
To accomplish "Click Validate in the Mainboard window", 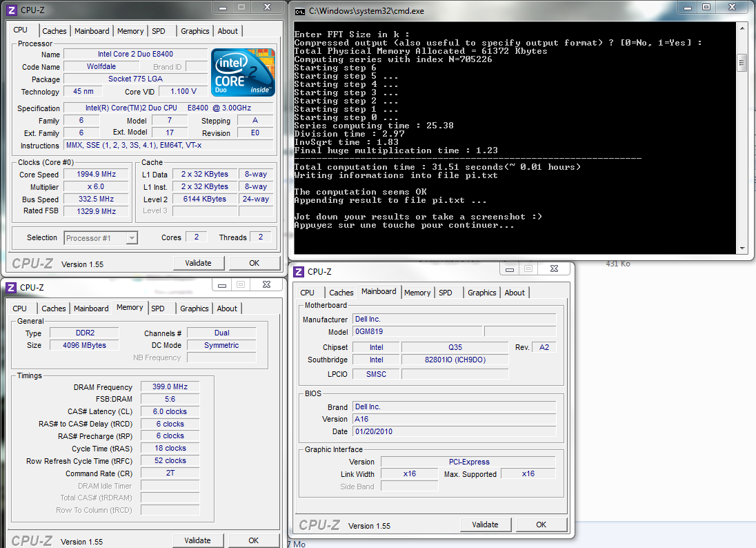I will click(x=485, y=525).
